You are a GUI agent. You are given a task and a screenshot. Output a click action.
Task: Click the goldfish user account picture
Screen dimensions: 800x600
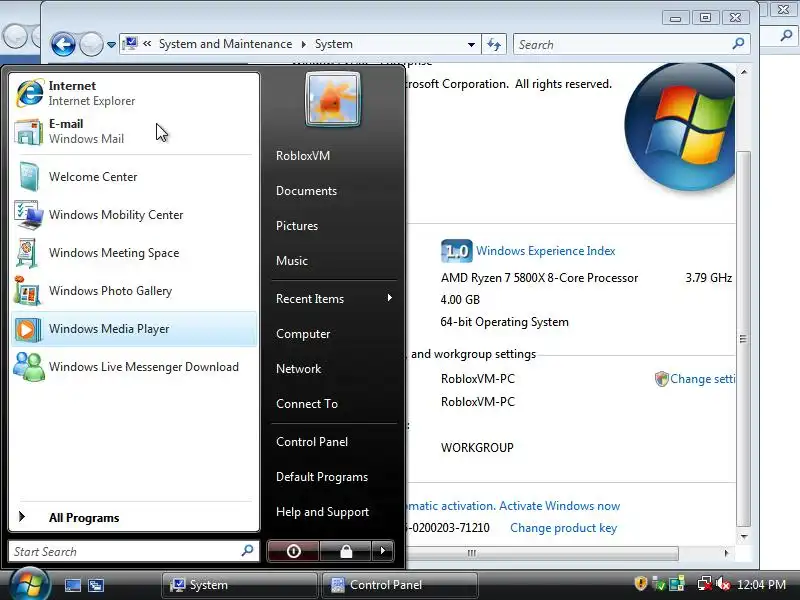[x=333, y=99]
